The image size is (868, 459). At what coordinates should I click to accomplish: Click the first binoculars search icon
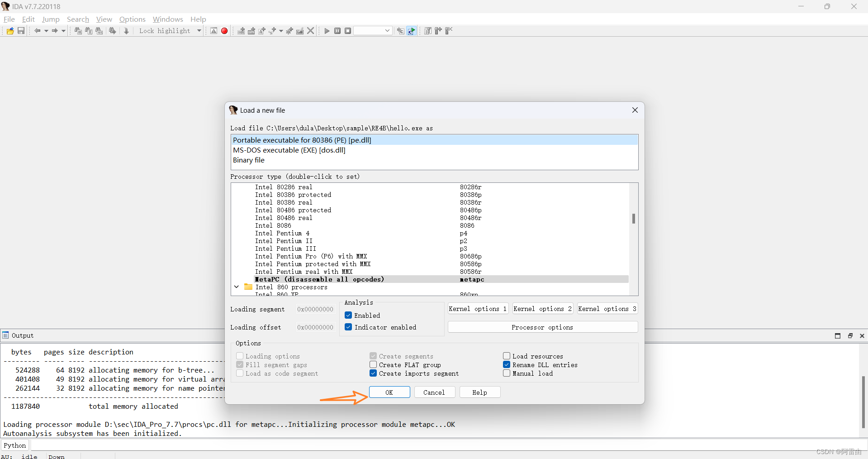(78, 31)
